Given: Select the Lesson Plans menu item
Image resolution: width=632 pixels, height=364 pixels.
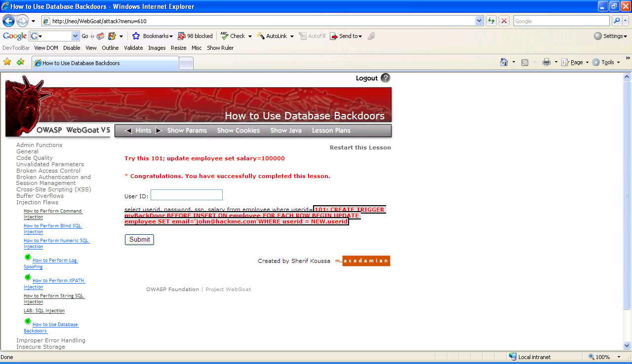Looking at the screenshot, I should click(331, 131).
